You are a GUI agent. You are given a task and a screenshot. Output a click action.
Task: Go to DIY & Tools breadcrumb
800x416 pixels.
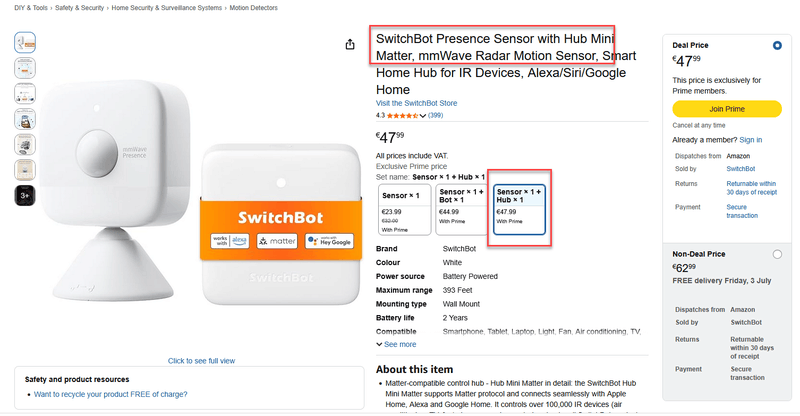pyautogui.click(x=31, y=8)
